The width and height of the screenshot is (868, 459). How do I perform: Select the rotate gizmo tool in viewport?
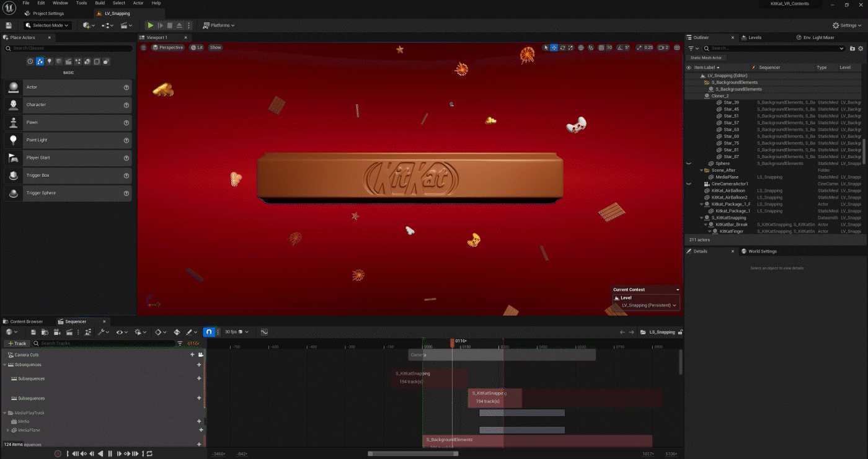562,48
